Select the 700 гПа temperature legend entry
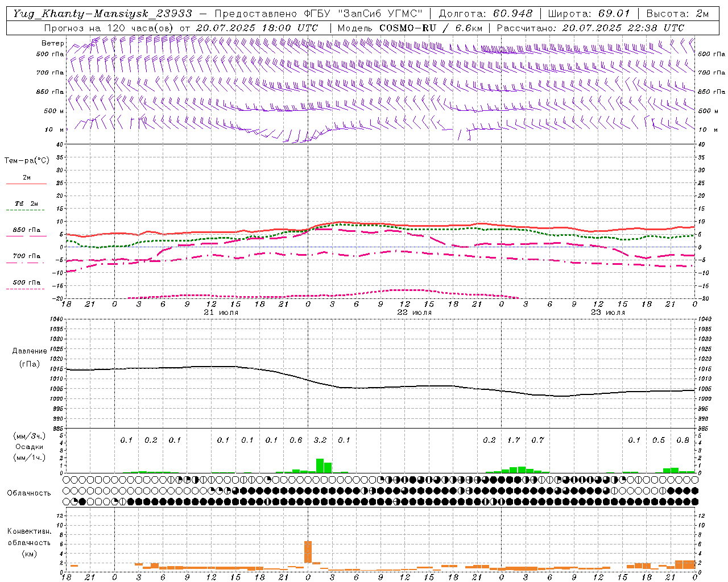 26,256
